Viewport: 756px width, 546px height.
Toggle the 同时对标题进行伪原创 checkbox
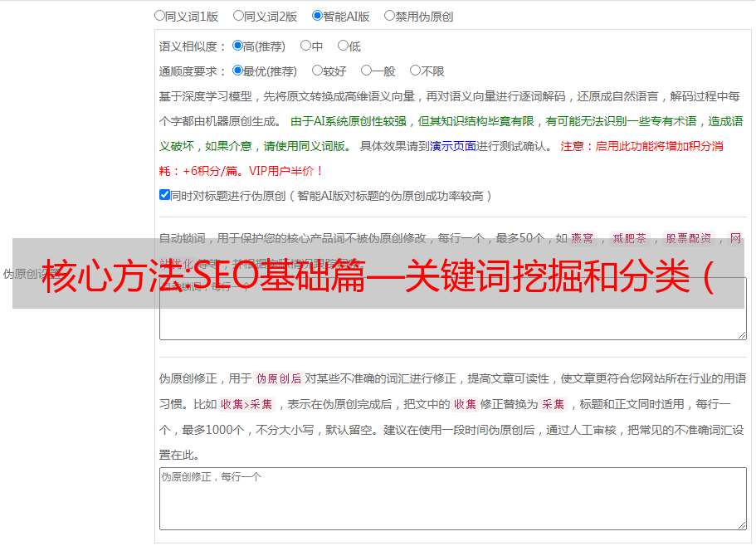(x=164, y=195)
